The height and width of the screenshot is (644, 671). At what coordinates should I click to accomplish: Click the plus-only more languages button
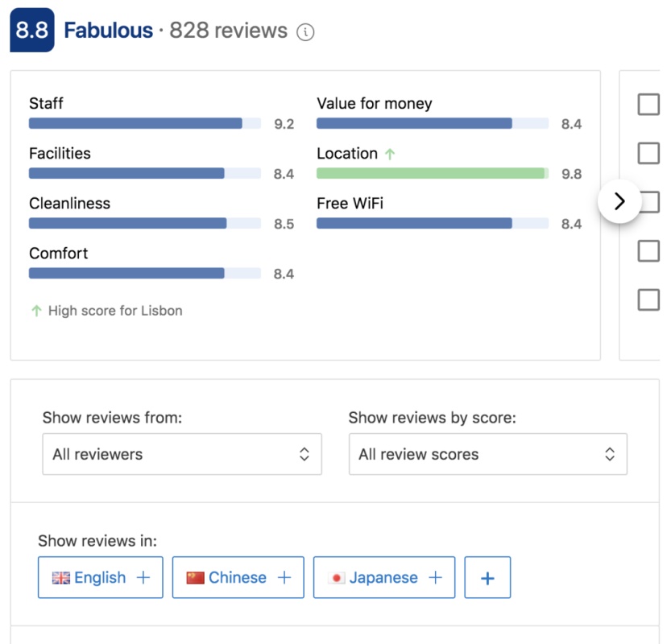487,577
